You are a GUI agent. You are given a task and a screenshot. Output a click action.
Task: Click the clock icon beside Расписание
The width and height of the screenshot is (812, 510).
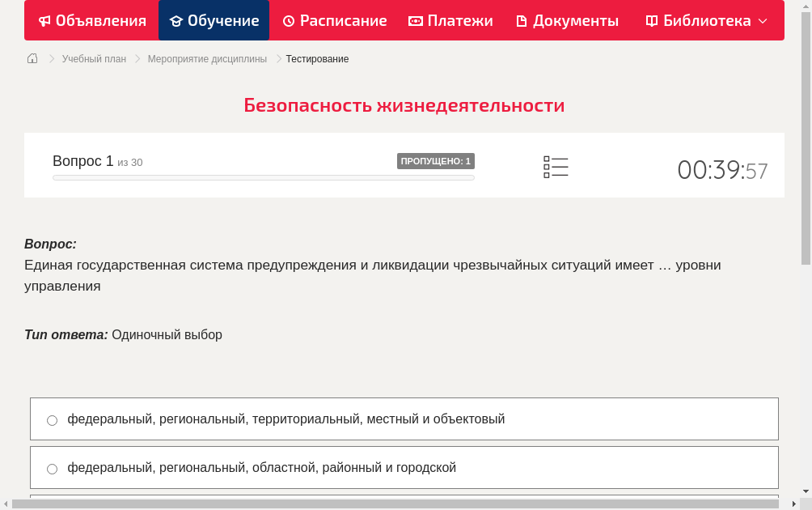288,20
